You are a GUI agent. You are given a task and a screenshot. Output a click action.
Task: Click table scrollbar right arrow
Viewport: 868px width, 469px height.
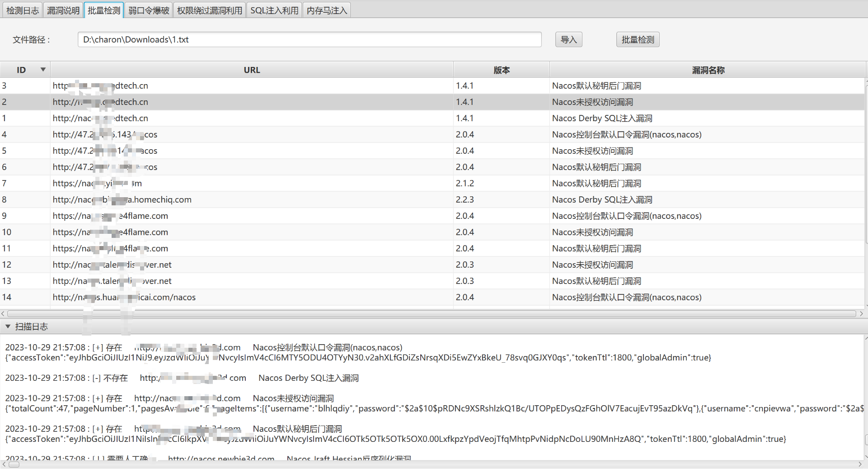coord(861,313)
